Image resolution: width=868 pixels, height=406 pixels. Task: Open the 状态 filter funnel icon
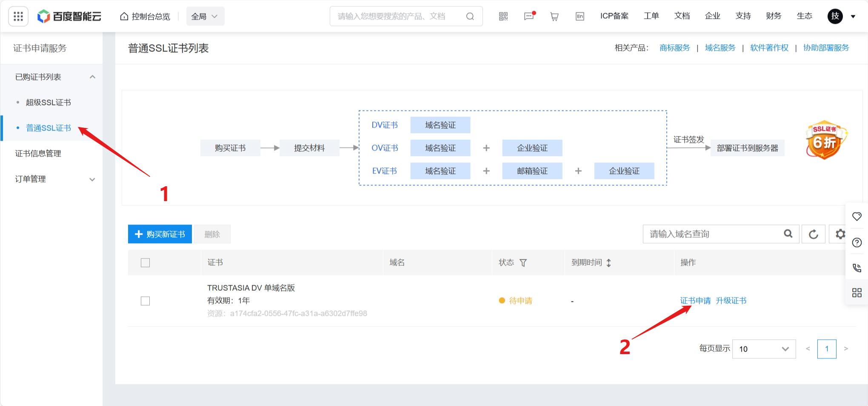click(523, 263)
